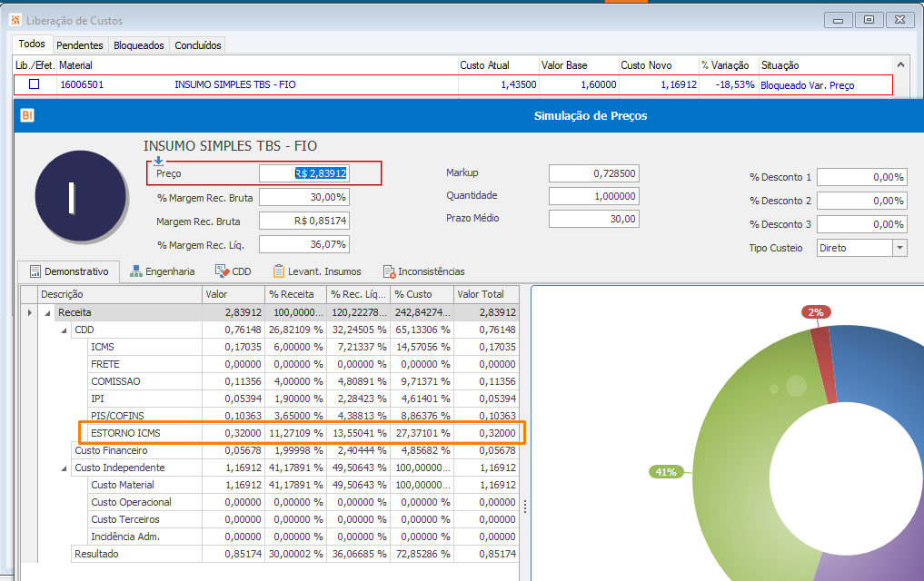This screenshot has height=581, width=924.
Task: Click the Valor Base column header
Action: pos(579,65)
